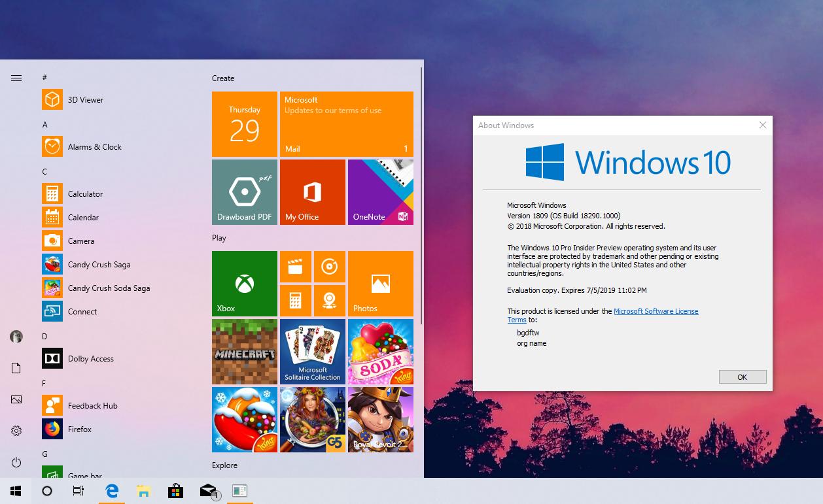
Task: Open the Minecraft tile
Action: (x=244, y=351)
